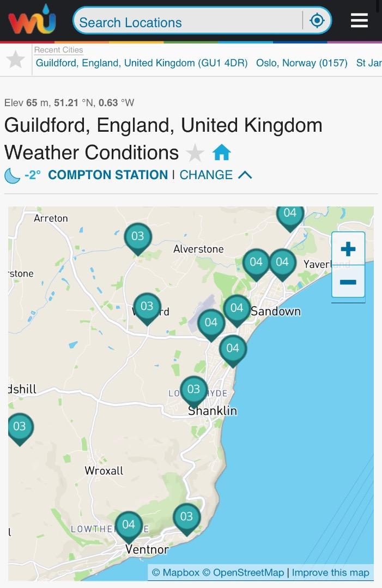The width and height of the screenshot is (382, 588).
Task: Select the 03 station marker near Arreton
Action: click(138, 237)
